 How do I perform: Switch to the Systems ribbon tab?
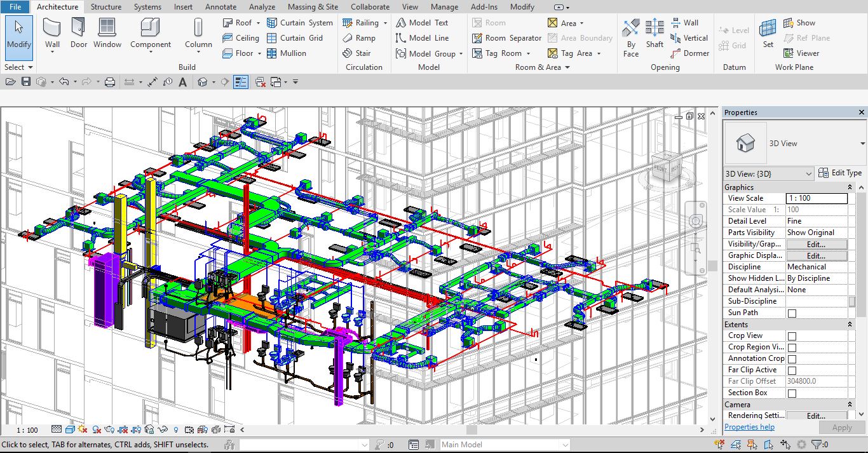pyautogui.click(x=147, y=7)
